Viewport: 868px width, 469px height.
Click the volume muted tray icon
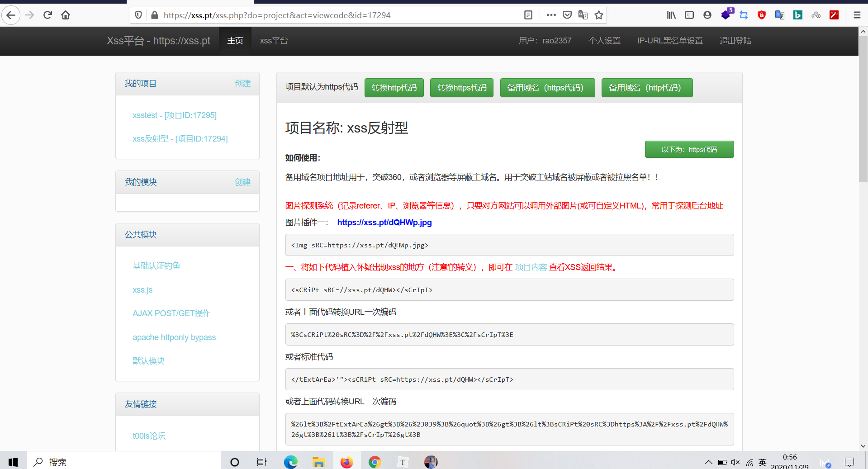click(x=735, y=462)
